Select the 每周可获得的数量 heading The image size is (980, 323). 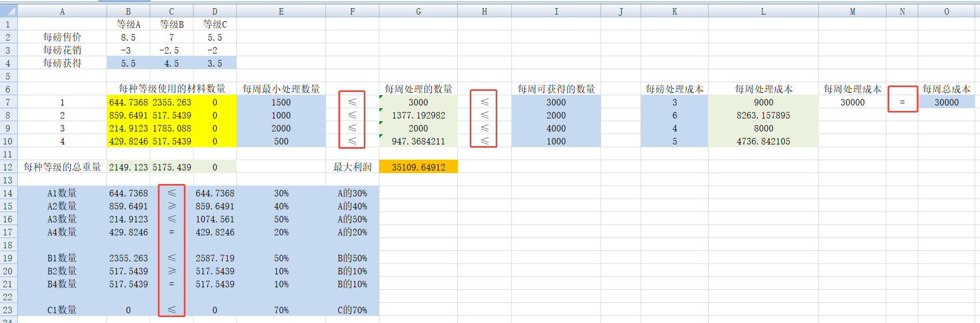click(x=556, y=89)
